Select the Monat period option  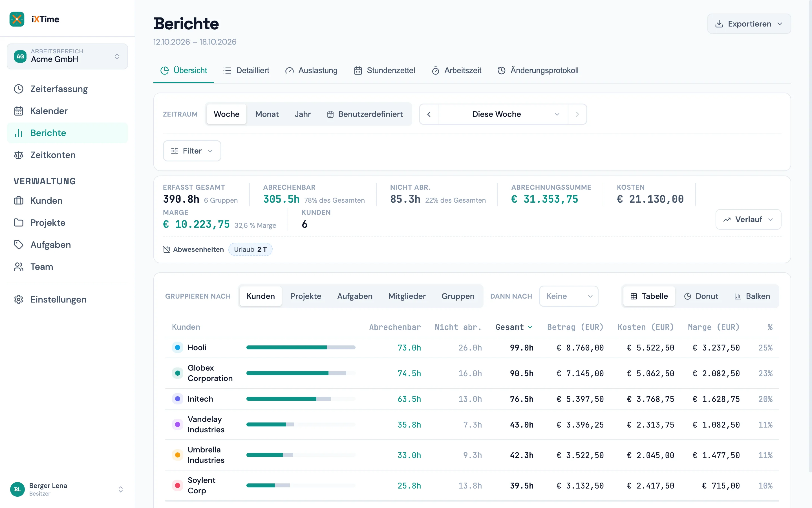click(x=267, y=114)
